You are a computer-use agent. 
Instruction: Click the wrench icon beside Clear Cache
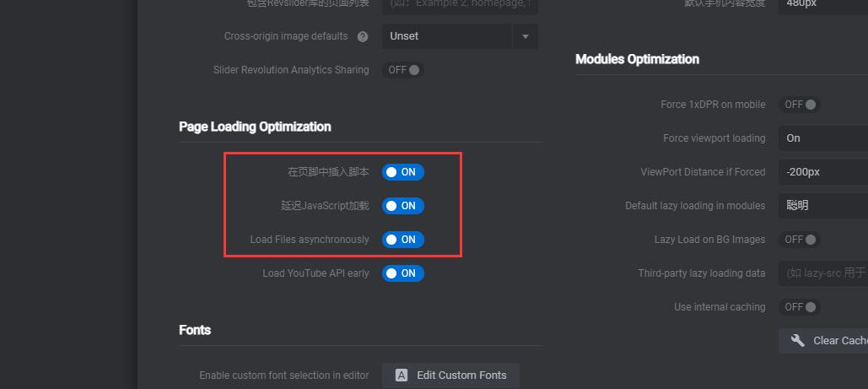(798, 340)
